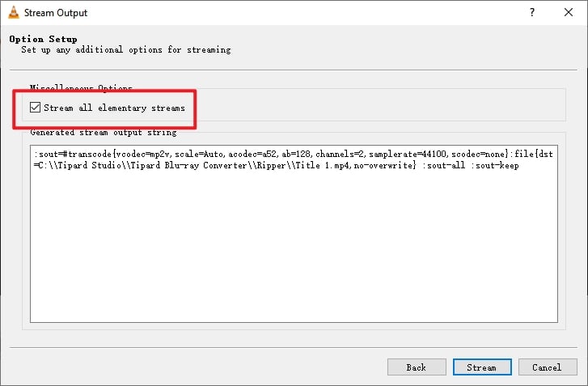Viewport: 588px width, 386px height.
Task: Click the Option Setup heading
Action: pos(43,39)
